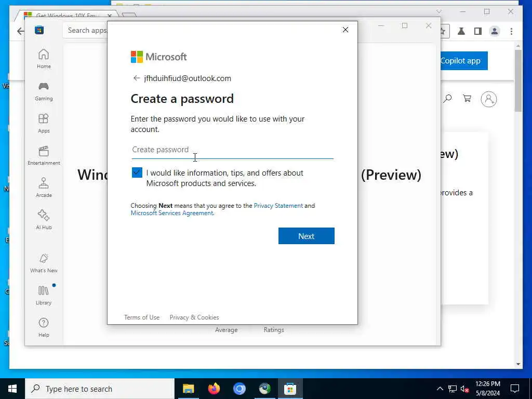
Task: Open the shopping cart icon on webpage
Action: [467, 99]
